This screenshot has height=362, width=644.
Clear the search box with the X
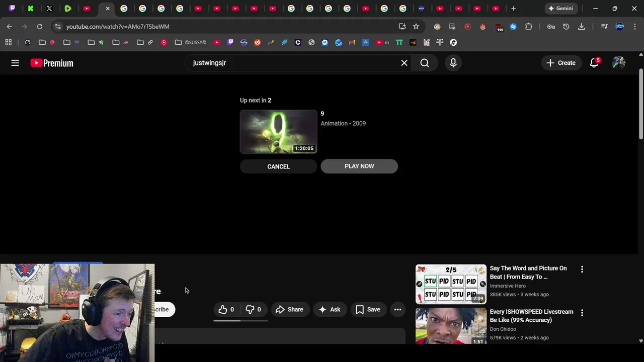404,63
